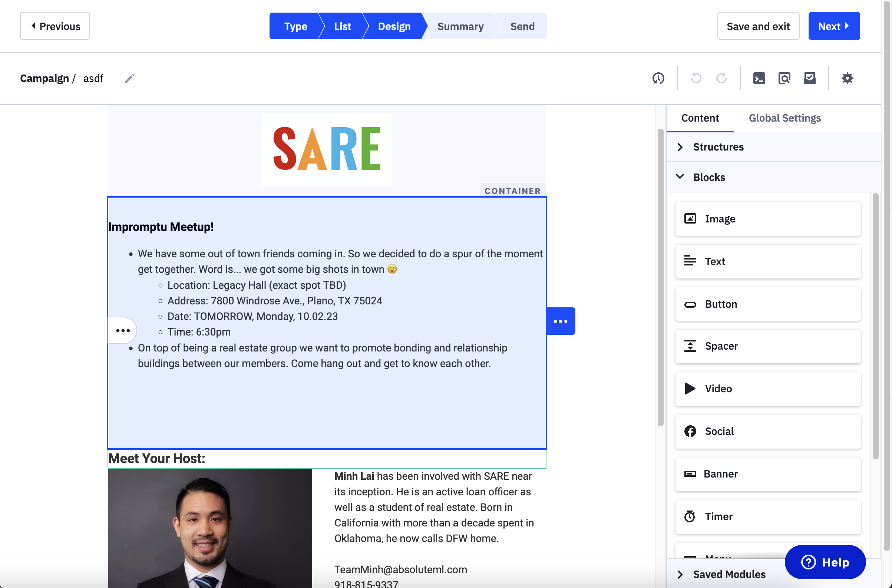Expand the Structures section
Image resolution: width=892 pixels, height=588 pixels.
pyautogui.click(x=718, y=147)
